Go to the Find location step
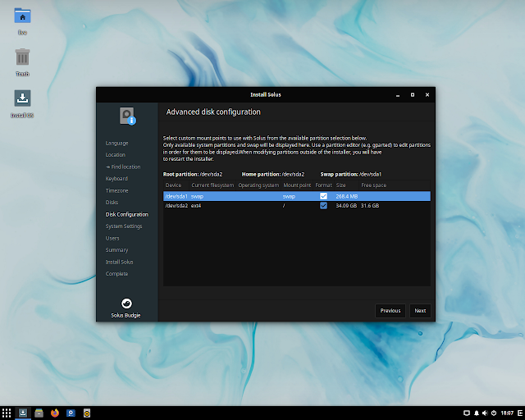The width and height of the screenshot is (525, 420). pyautogui.click(x=123, y=167)
